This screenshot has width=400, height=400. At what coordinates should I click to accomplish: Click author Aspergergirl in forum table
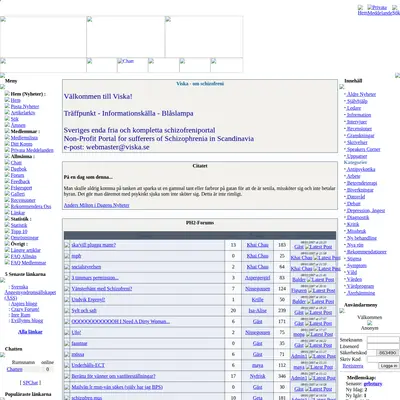(257, 278)
